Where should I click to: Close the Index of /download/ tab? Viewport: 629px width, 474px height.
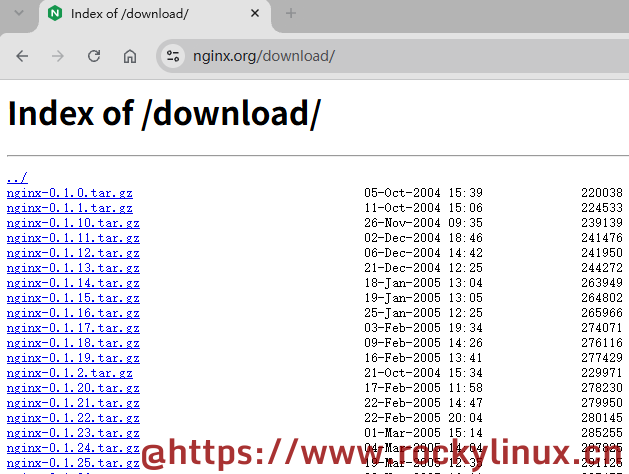(255, 13)
